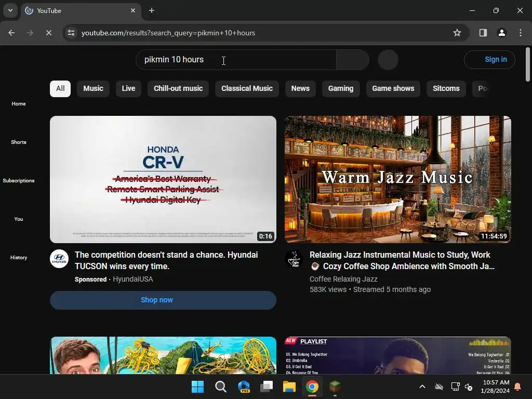Click the address bar URL

click(168, 33)
